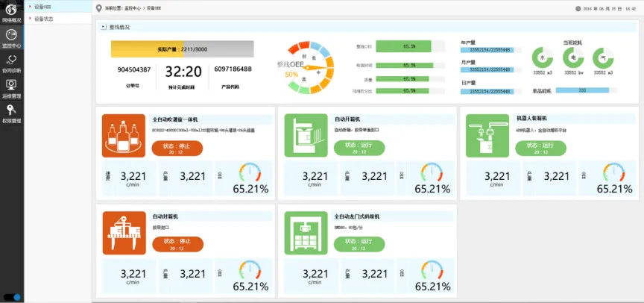644x303 pixels.
Task: Click 状态:停止 button on filling machine card
Action: coord(177,148)
